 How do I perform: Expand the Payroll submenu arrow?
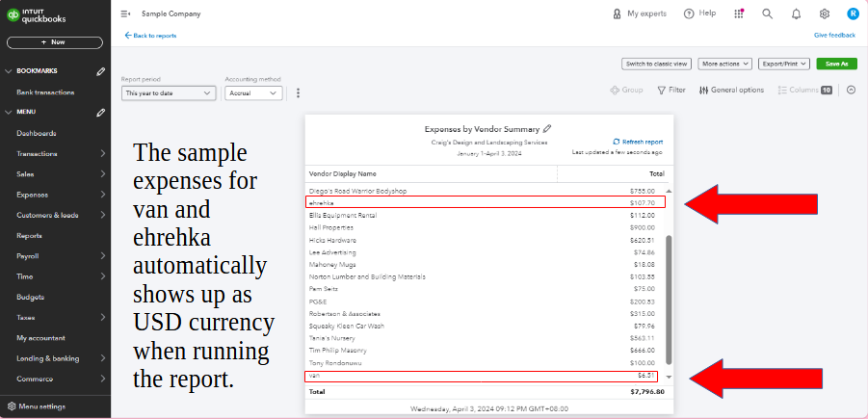(x=103, y=256)
